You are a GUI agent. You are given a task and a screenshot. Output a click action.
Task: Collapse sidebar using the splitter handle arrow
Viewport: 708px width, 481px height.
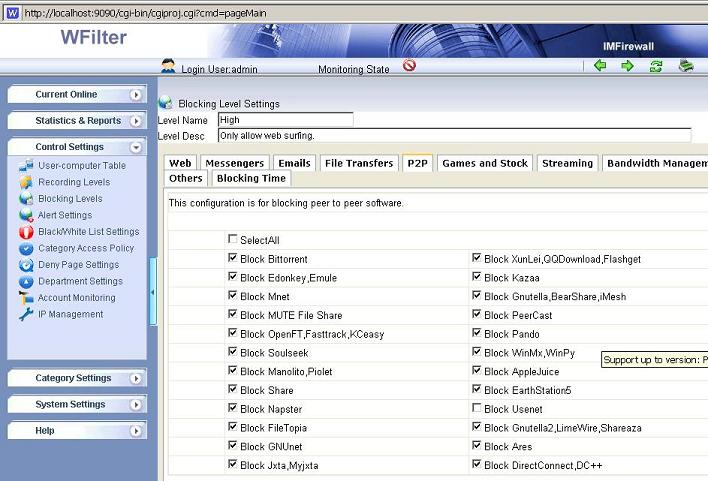[x=153, y=292]
